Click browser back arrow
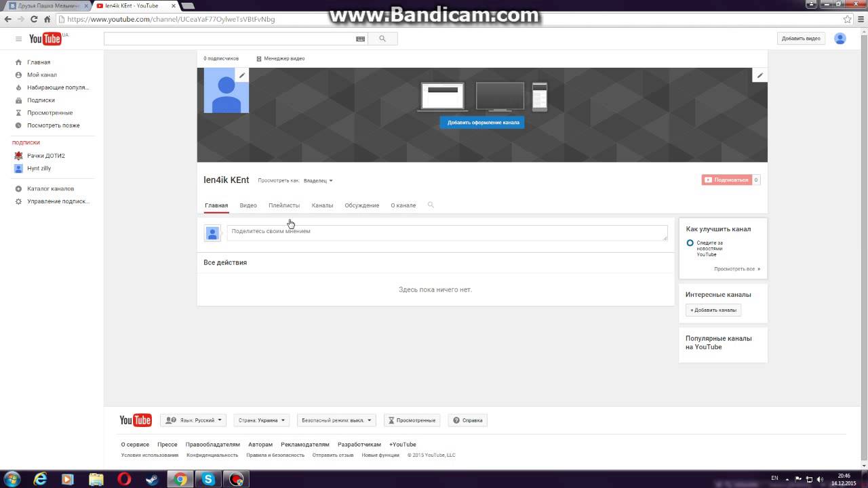This screenshot has width=868, height=488. [7, 19]
